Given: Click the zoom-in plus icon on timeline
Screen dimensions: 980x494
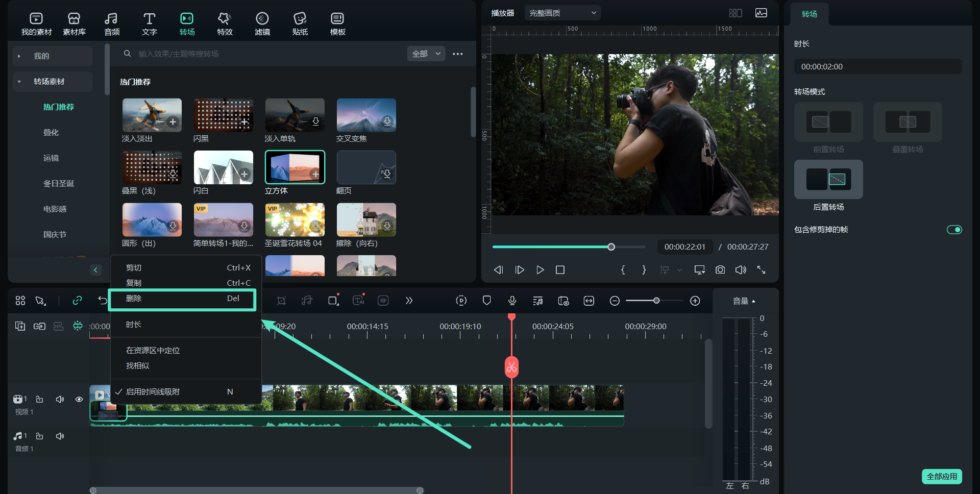Looking at the screenshot, I should (695, 301).
